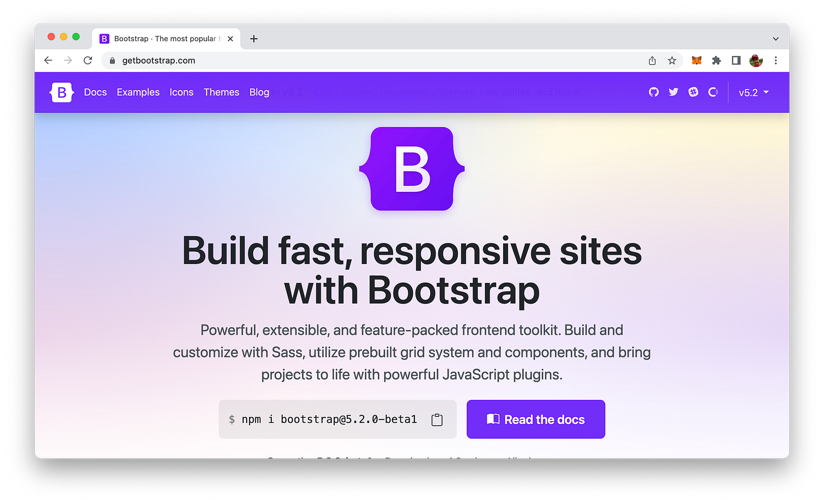Open the Themes navigation link

(221, 92)
